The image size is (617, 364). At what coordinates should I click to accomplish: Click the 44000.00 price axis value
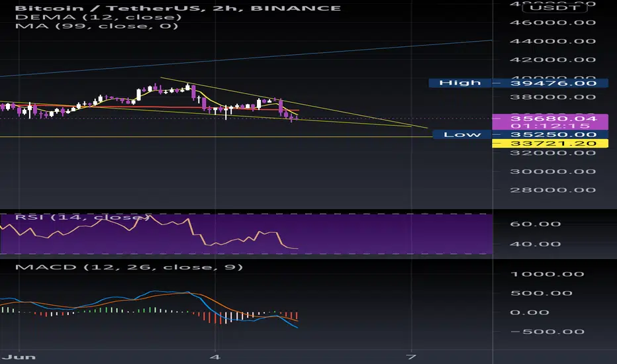tap(553, 41)
